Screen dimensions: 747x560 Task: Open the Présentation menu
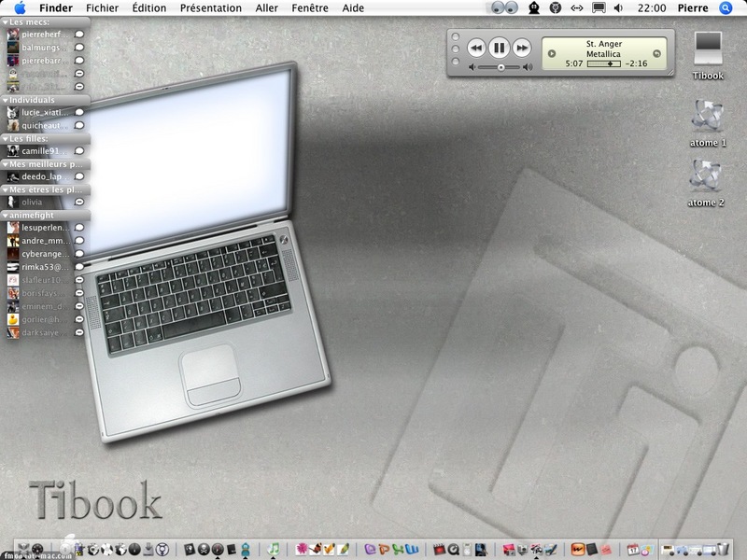click(x=211, y=8)
